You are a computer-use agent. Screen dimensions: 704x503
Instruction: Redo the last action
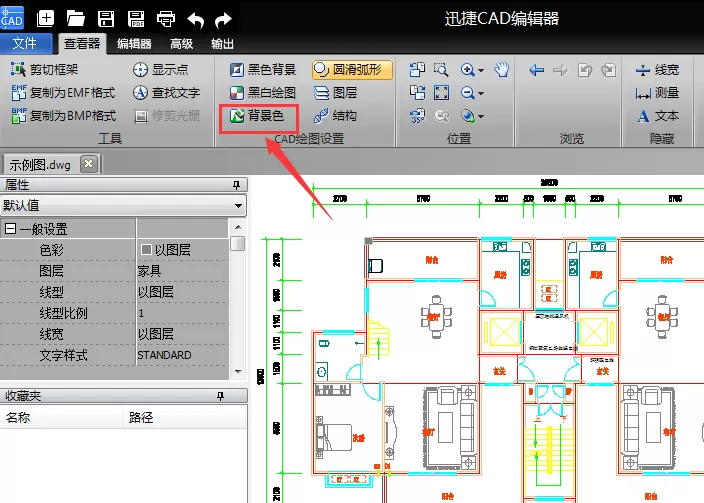tap(223, 19)
